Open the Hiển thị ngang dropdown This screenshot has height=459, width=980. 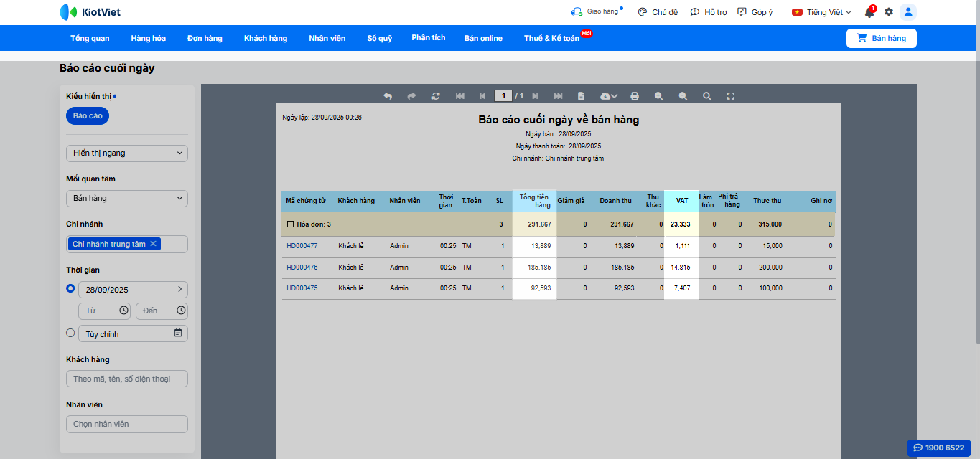(127, 153)
